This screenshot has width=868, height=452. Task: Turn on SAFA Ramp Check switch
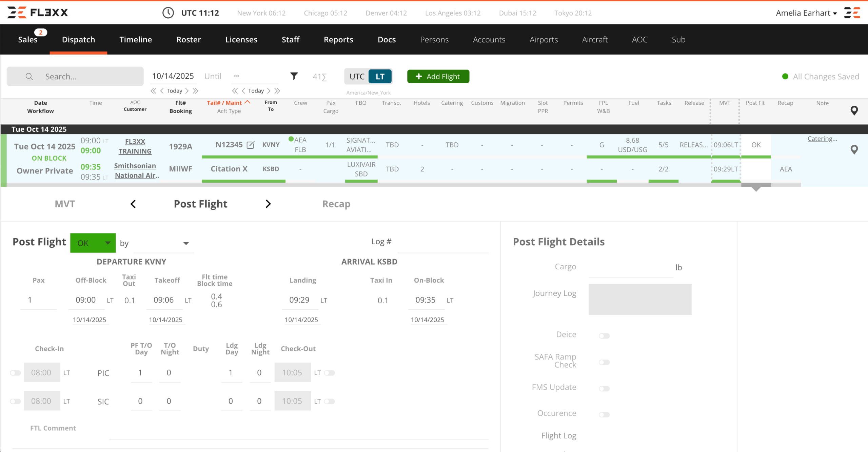click(604, 362)
